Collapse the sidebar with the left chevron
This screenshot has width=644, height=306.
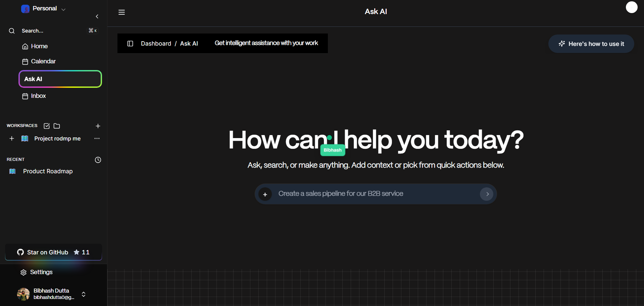tap(97, 16)
